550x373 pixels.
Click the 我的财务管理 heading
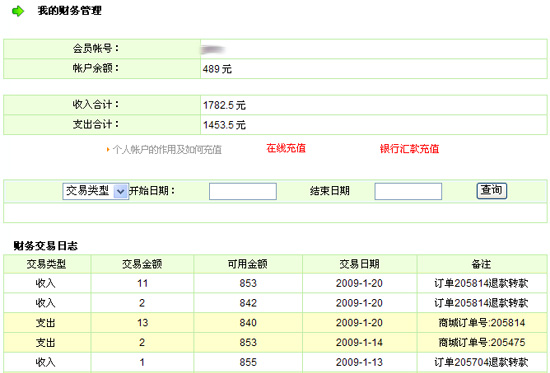coord(69,11)
